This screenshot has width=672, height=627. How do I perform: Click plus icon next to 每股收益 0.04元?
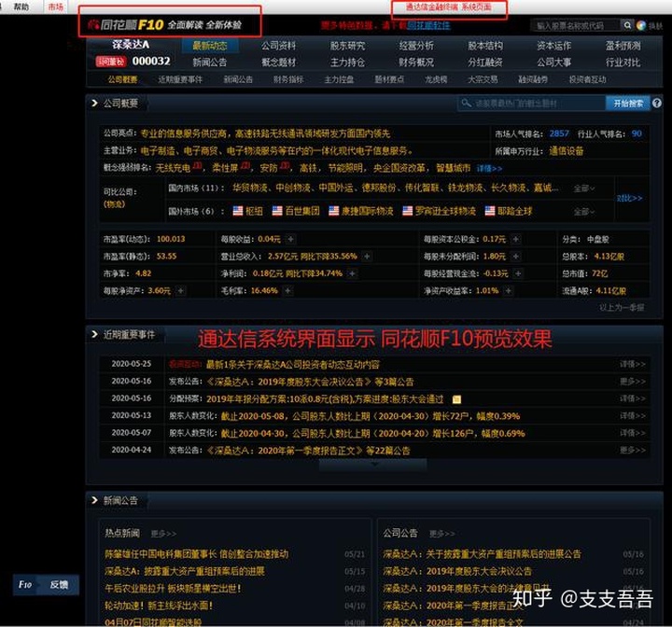pos(290,239)
